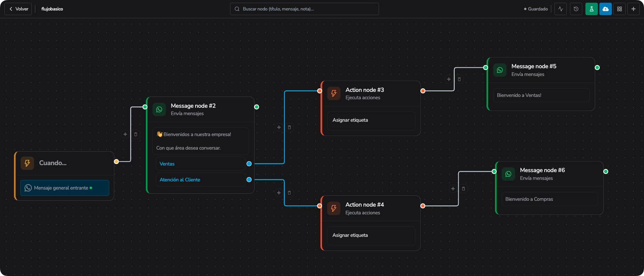The width and height of the screenshot is (644, 276).
Task: Delete the Ventas to Action #3 edge
Action: coord(289,127)
